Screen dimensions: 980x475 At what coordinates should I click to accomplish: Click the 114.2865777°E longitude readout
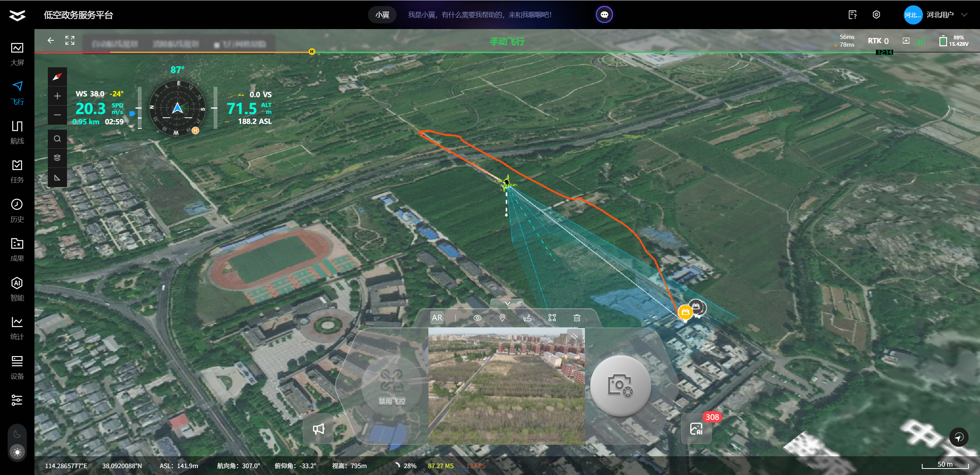66,466
